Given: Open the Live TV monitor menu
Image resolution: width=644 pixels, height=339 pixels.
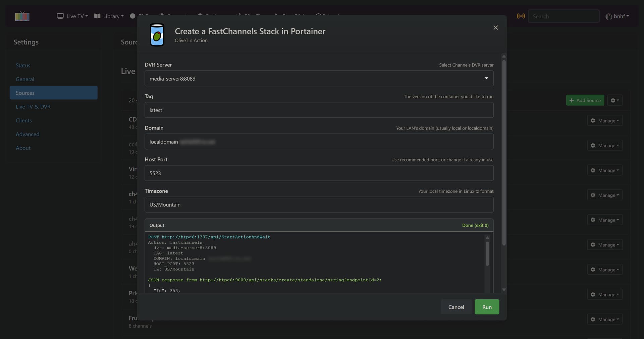Looking at the screenshot, I should 72,16.
